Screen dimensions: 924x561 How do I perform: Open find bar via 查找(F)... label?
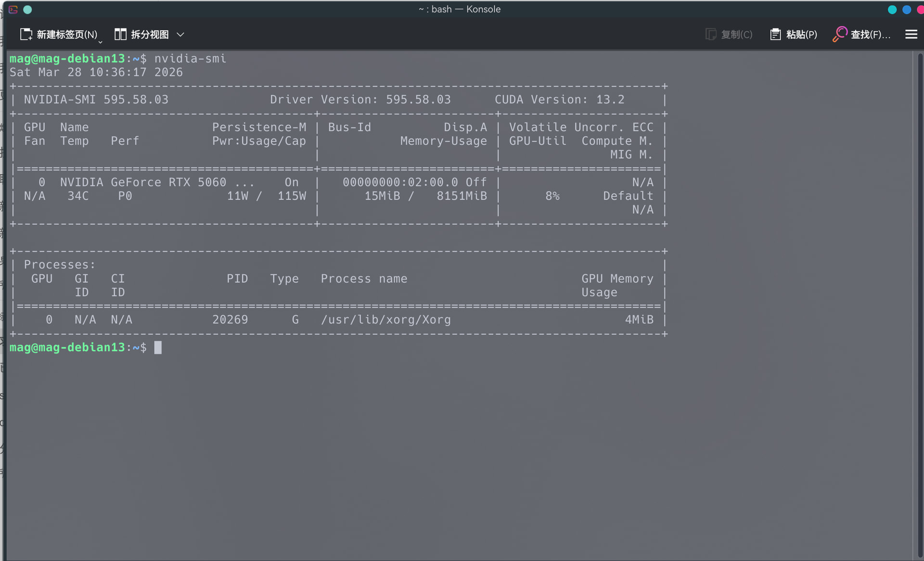(870, 35)
